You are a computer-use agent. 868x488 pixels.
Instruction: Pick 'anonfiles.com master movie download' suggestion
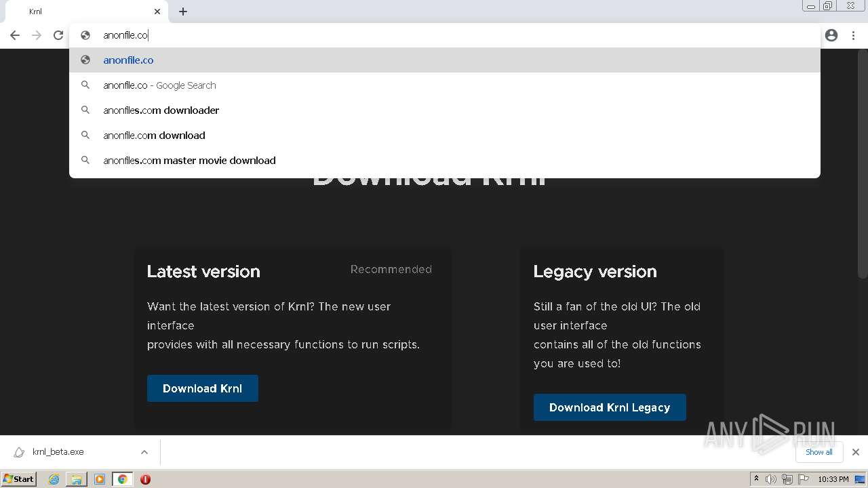[445, 160]
